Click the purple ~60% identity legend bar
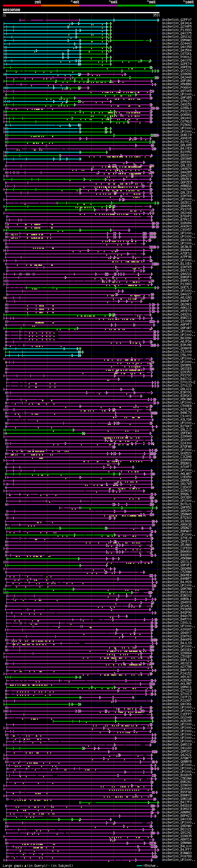Image resolution: width=197 pixels, height=868 pixels. (x=99, y=6)
